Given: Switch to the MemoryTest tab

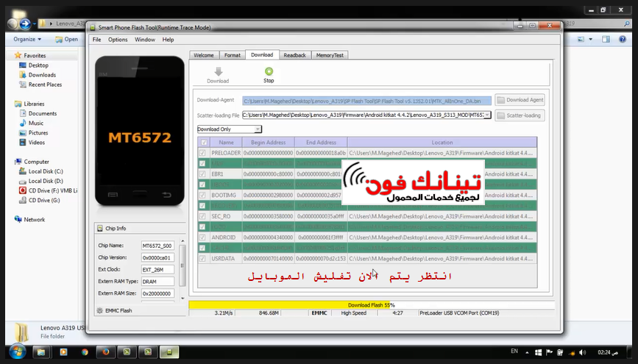Looking at the screenshot, I should coord(330,55).
